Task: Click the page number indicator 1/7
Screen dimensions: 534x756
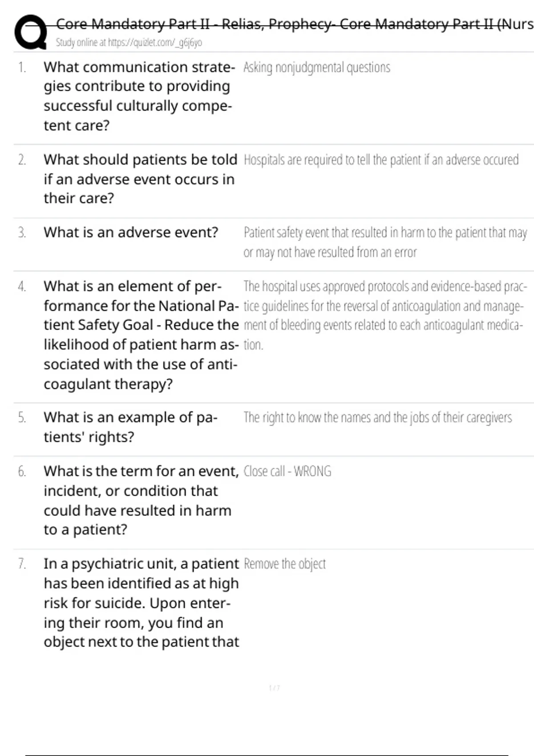Action: 274,688
